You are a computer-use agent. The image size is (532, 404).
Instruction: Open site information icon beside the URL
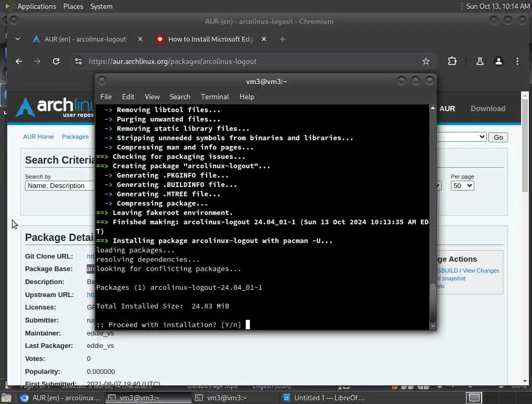pyautogui.click(x=78, y=61)
